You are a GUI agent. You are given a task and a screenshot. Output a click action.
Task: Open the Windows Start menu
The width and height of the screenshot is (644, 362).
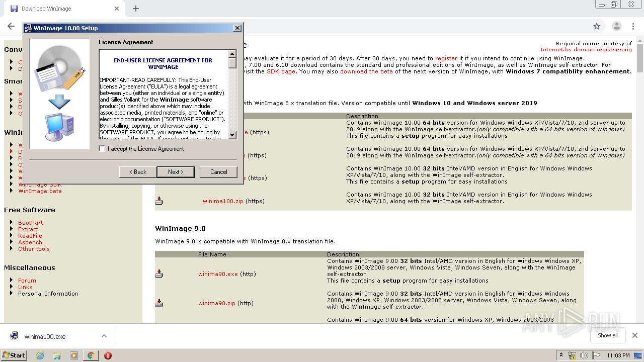(14, 355)
